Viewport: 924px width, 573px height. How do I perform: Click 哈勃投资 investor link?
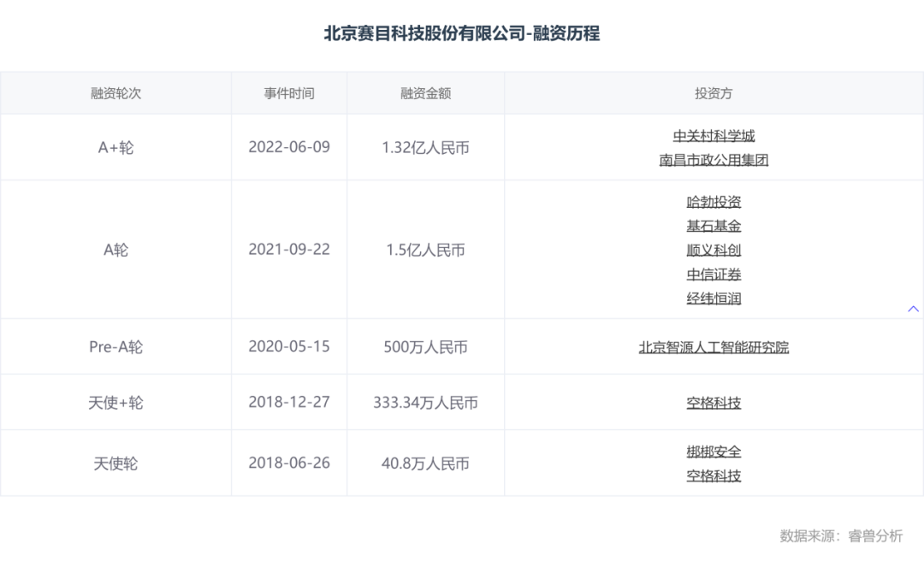[714, 203]
